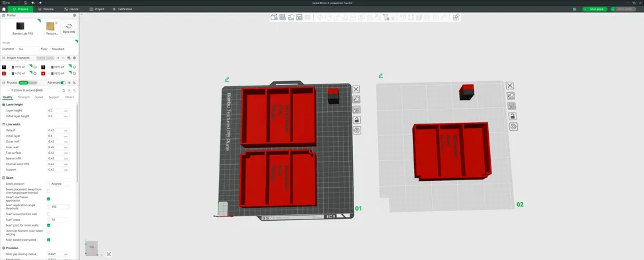Open the Support settings tab

(54, 97)
